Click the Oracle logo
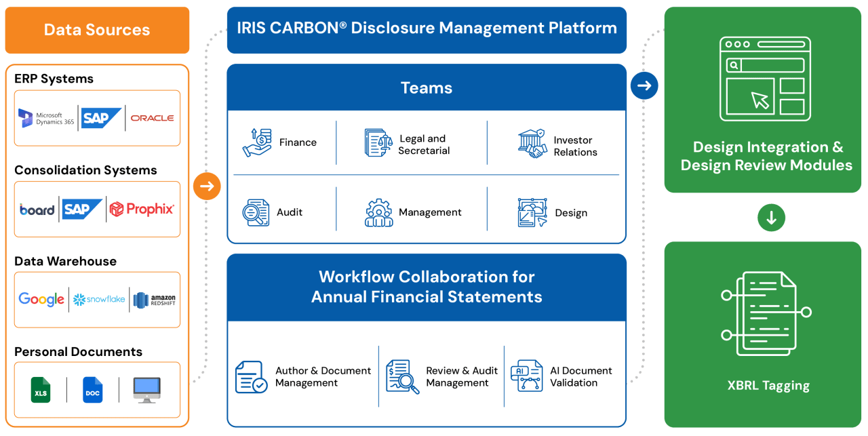 coord(152,118)
